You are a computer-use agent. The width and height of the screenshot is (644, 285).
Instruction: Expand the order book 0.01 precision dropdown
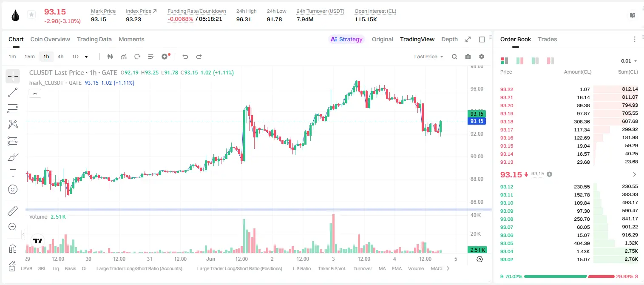pos(629,61)
